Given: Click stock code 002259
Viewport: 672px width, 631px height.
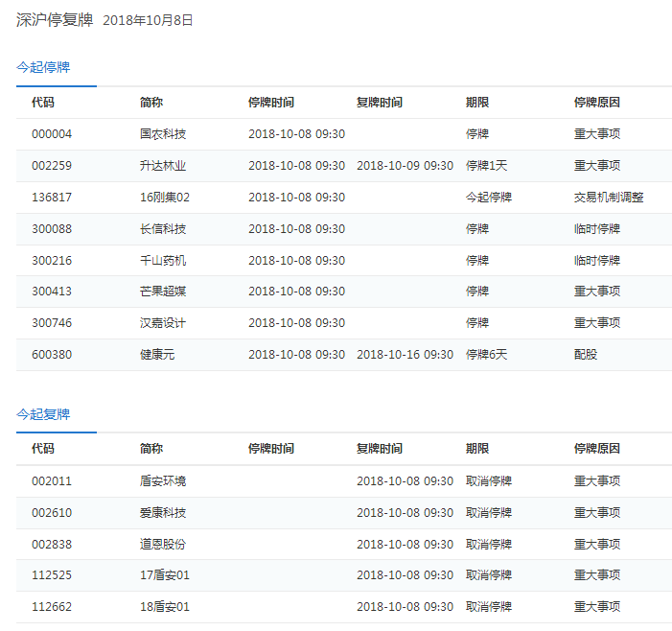Looking at the screenshot, I should click(x=52, y=166).
